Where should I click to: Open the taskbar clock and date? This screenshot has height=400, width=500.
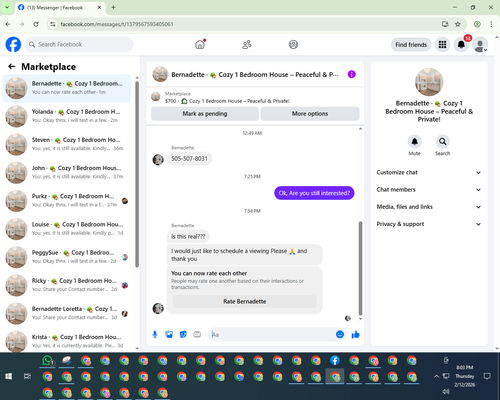tap(465, 376)
